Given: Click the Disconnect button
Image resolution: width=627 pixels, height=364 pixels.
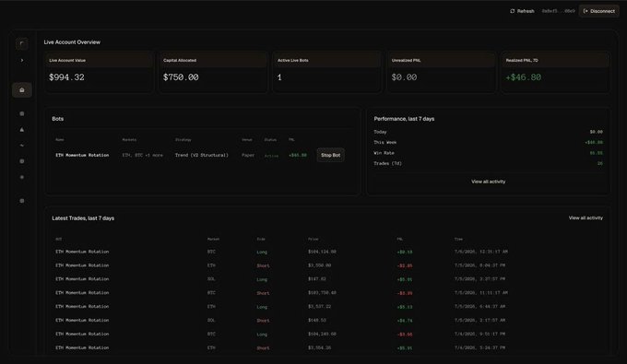Looking at the screenshot, I should click(x=598, y=11).
